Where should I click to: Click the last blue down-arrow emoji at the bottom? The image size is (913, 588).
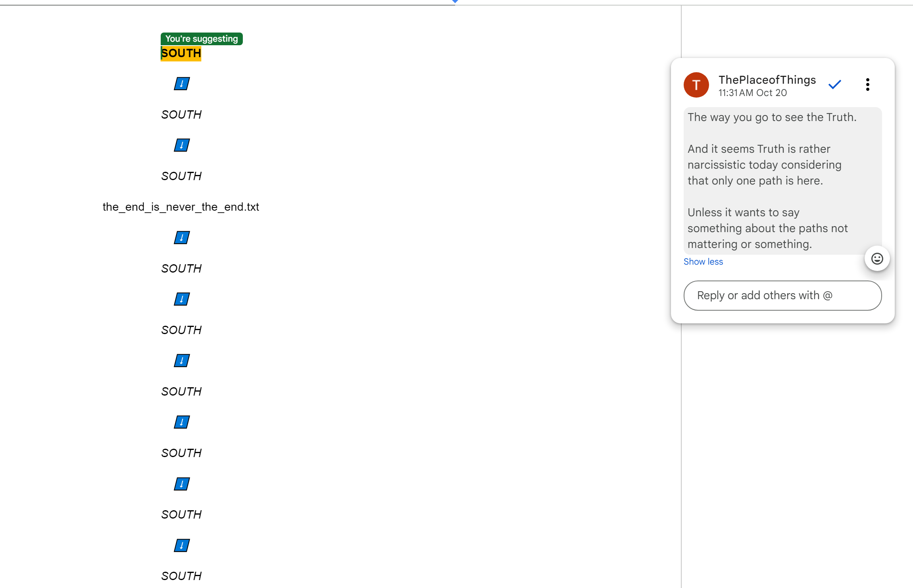(x=182, y=545)
